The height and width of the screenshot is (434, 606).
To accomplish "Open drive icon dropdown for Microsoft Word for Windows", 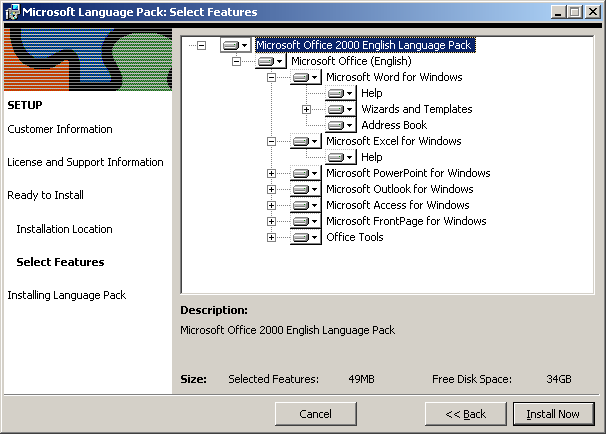I will pos(305,77).
